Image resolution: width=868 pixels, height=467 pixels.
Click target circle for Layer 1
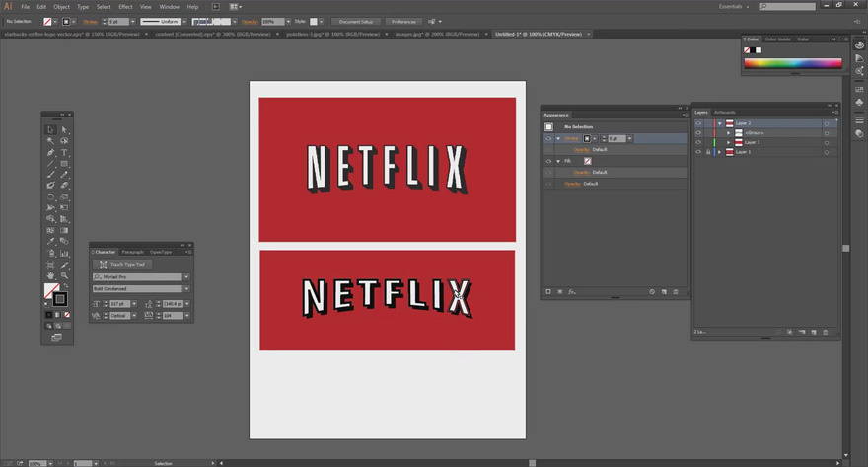[827, 152]
